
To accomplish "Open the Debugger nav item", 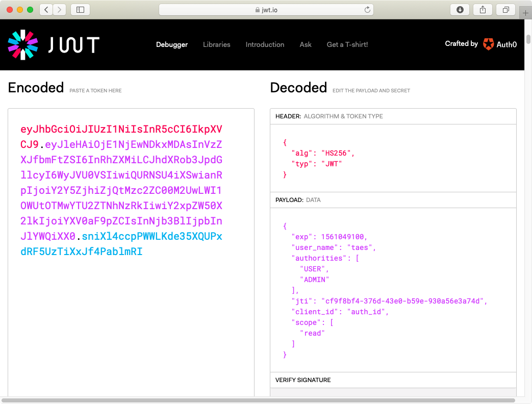I will click(172, 44).
